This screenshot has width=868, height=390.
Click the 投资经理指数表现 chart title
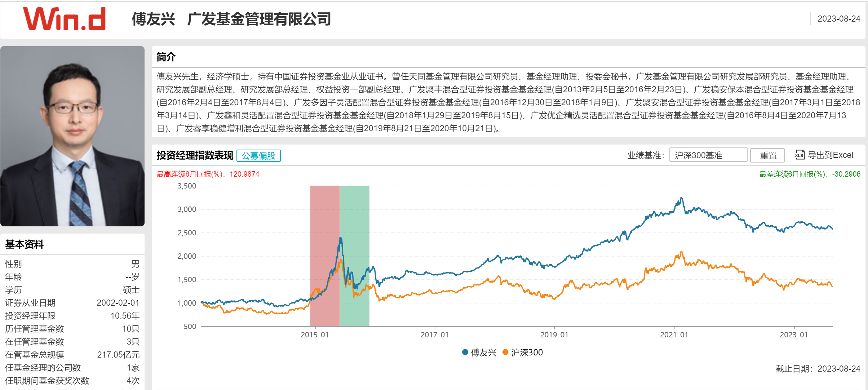195,155
